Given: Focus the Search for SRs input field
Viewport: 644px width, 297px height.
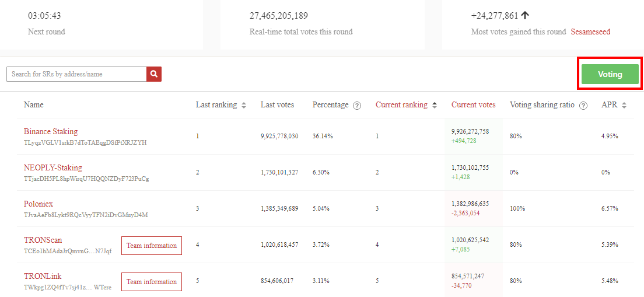Looking at the screenshot, I should coord(77,74).
